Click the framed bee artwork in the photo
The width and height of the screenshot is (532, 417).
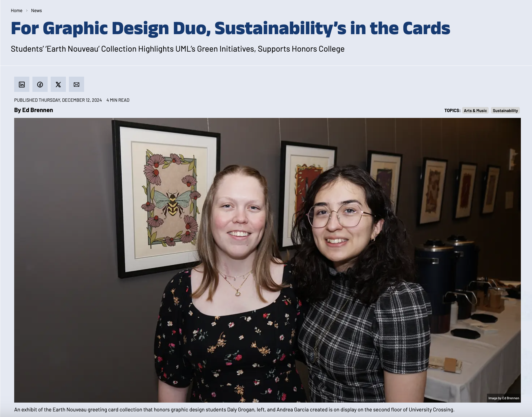coord(166,199)
